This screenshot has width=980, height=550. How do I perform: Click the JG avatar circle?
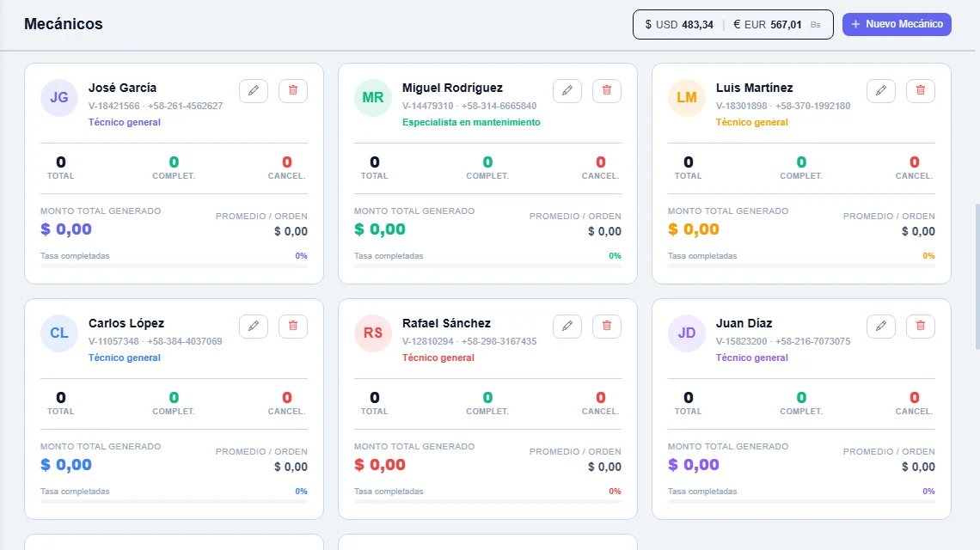coord(59,97)
